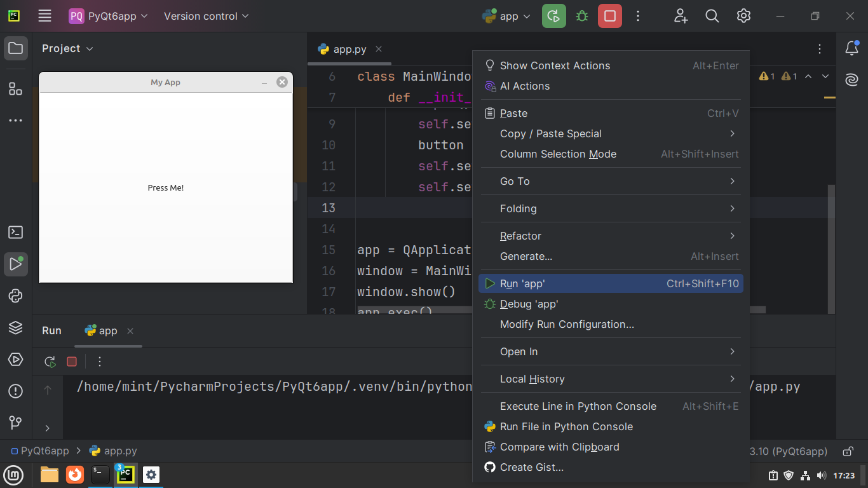Show more tool windows ellipsis
The width and height of the screenshot is (868, 488).
(x=15, y=120)
